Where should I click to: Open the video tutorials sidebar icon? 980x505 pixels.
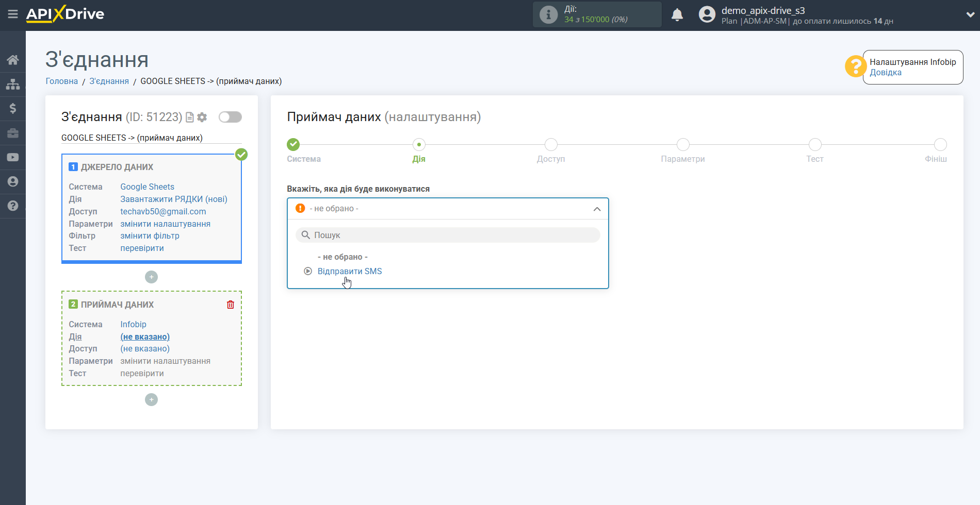[13, 157]
